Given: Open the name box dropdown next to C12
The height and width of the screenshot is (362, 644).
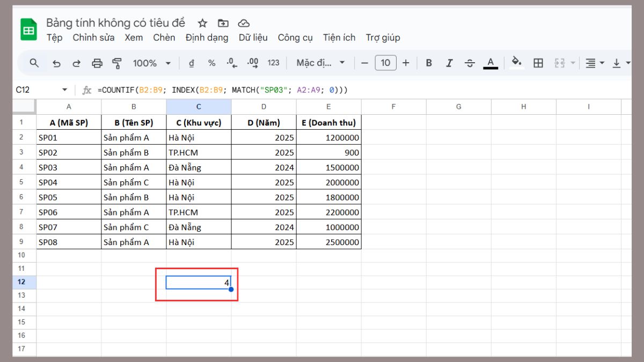Looking at the screenshot, I should coord(65,90).
